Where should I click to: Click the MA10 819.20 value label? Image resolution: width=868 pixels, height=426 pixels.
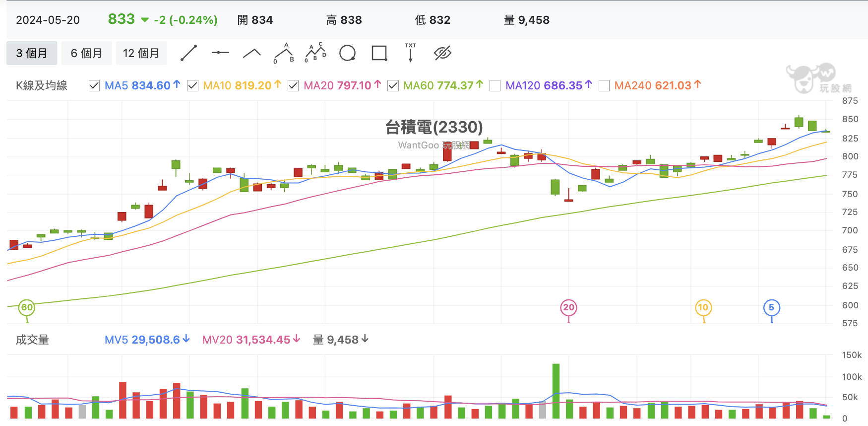coord(242,85)
